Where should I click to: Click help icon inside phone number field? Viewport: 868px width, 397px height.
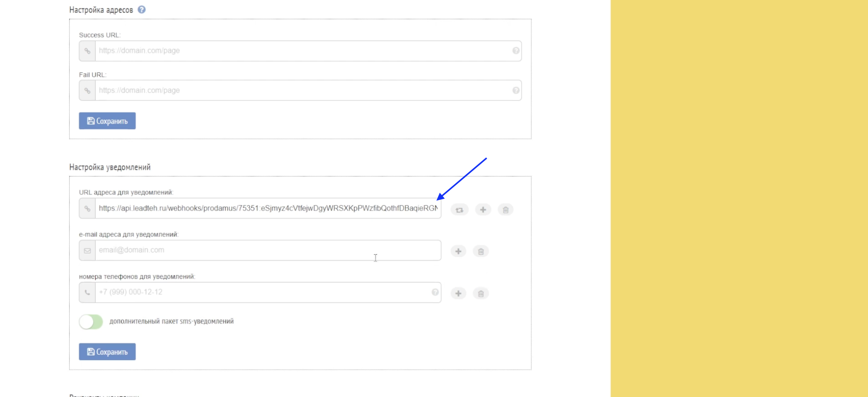435,292
